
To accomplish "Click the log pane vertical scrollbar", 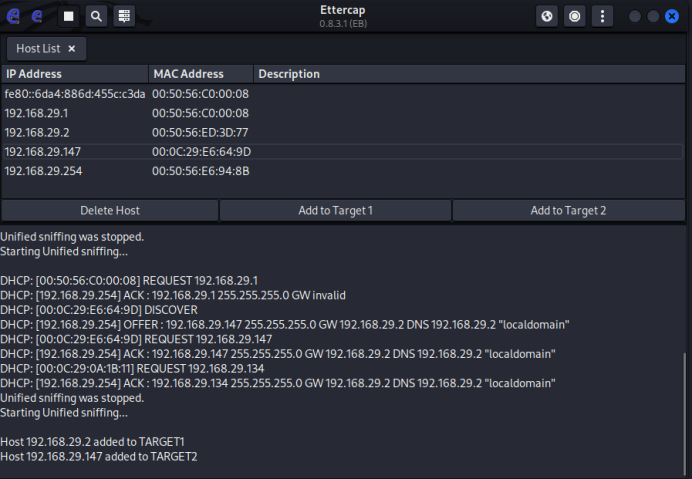I will pyautogui.click(x=686, y=413).
